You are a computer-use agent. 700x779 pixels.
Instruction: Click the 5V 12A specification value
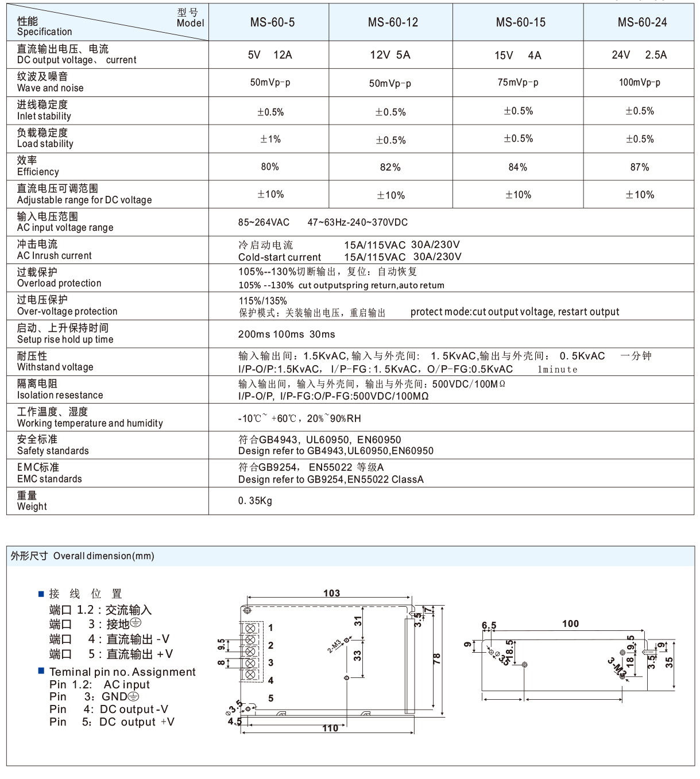[x=270, y=56]
